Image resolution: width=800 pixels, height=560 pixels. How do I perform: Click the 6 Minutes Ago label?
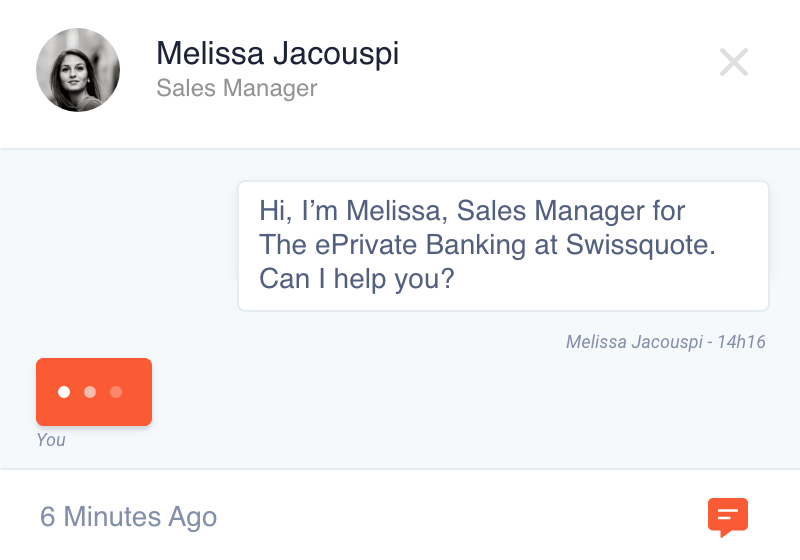coord(129,517)
